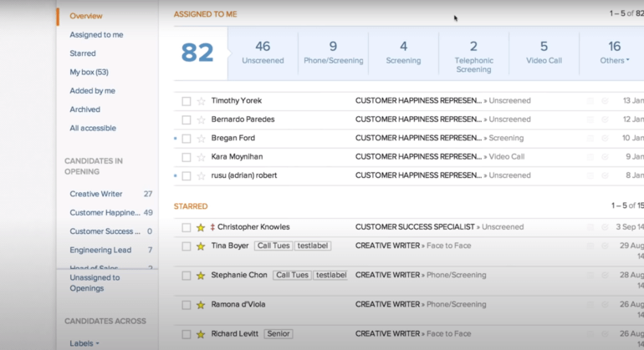Star candidate Bernardo Paredes
The image size is (644, 350).
202,119
